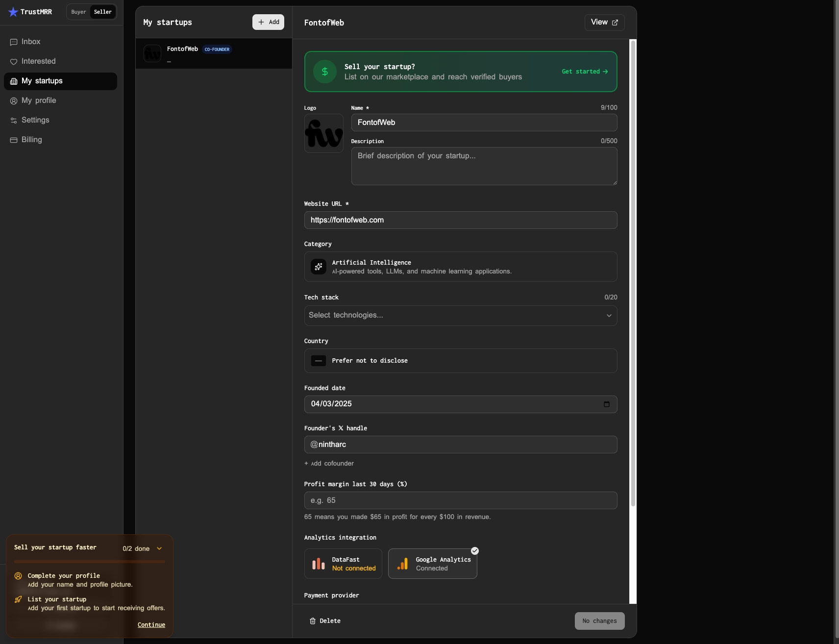Open Complete your profile task
This screenshot has width=839, height=644.
point(90,580)
